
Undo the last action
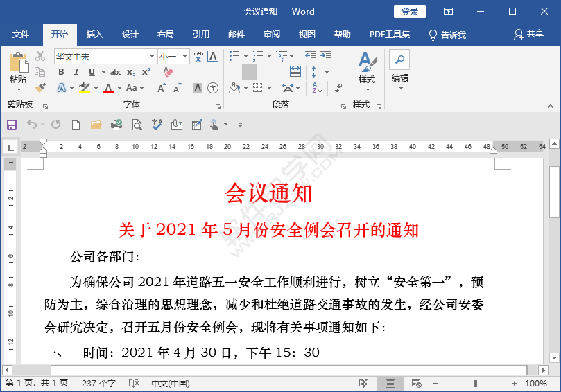point(32,125)
